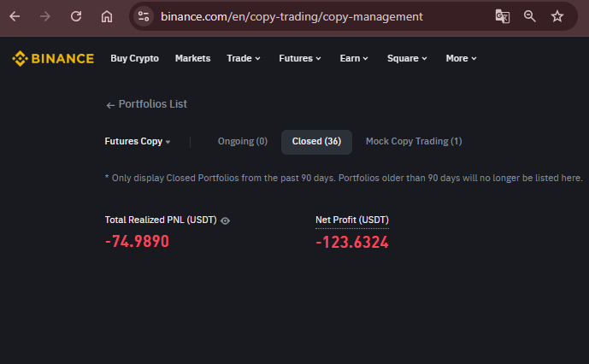The height and width of the screenshot is (364, 589).
Task: Select the Closed (36) tab
Action: [x=316, y=142]
